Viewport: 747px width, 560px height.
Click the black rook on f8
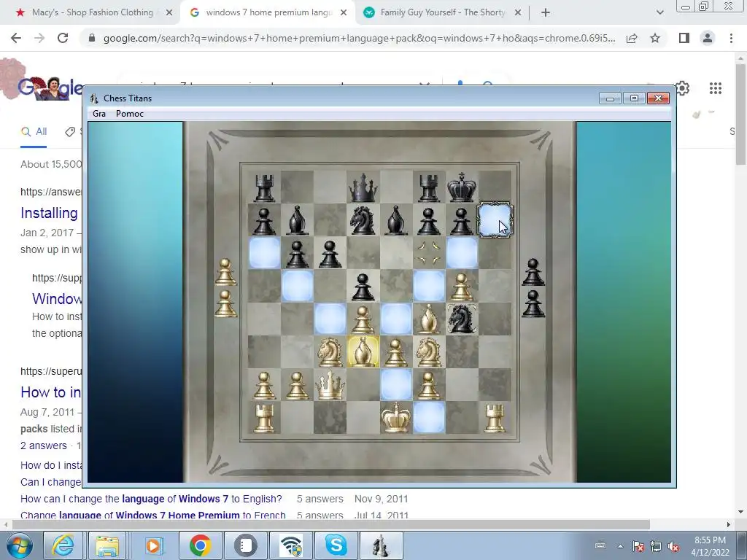coord(429,187)
